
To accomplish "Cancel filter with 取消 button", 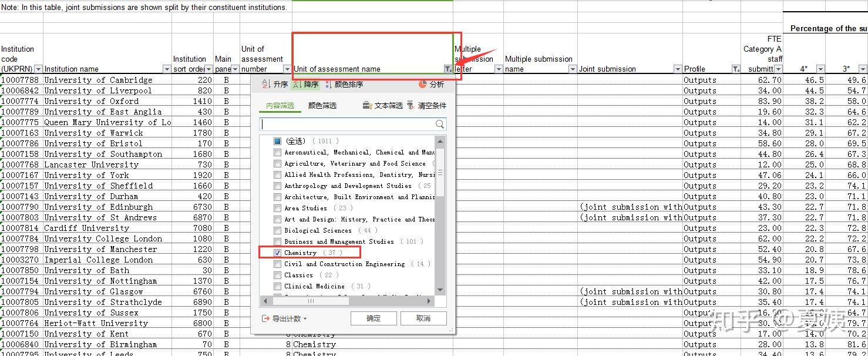I will 423,318.
